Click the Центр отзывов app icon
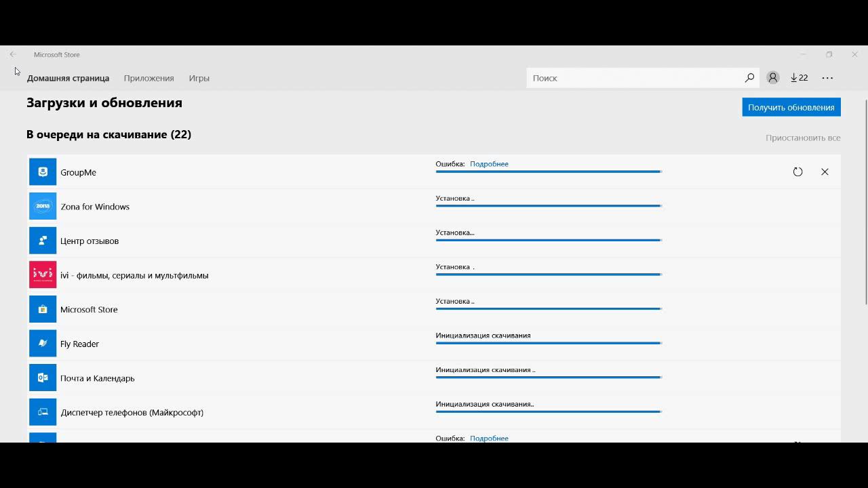 coord(43,241)
